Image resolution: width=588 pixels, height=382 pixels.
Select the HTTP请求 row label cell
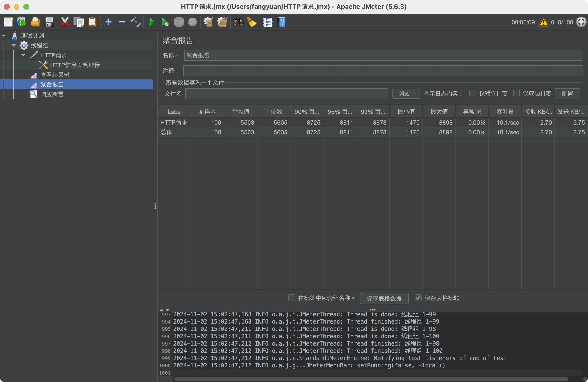click(174, 122)
